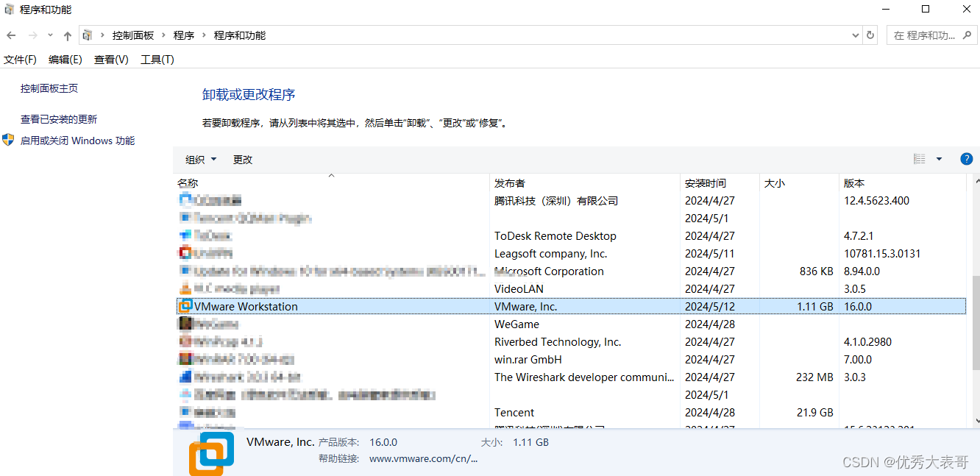The image size is (980, 476).
Task: Click the icon in the Riverbed Technology row
Action: click(x=185, y=341)
